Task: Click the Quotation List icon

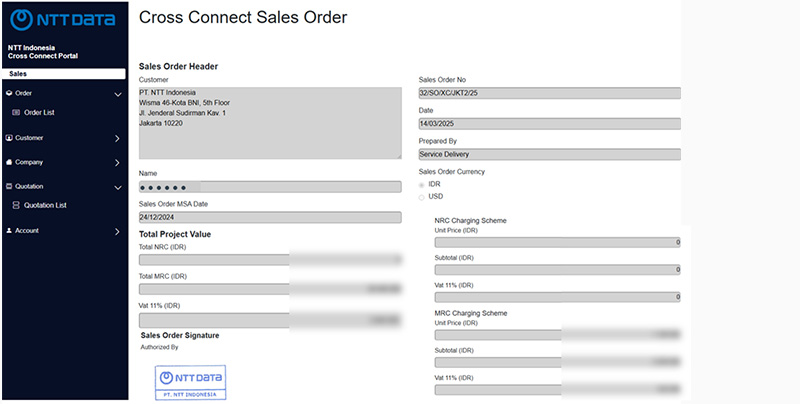Action: click(16, 205)
